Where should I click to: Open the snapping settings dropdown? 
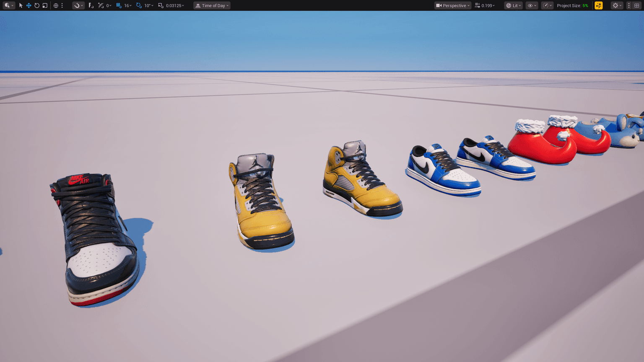[x=78, y=5]
